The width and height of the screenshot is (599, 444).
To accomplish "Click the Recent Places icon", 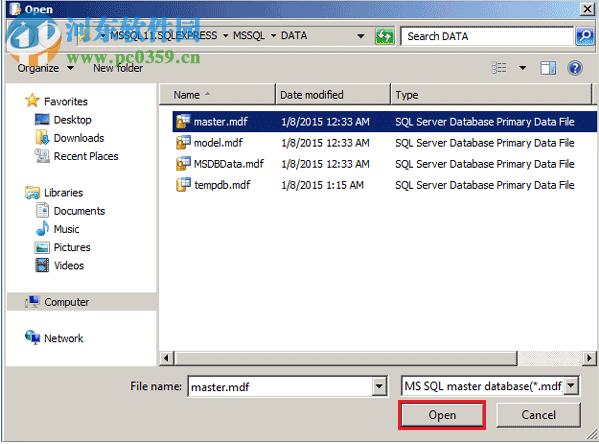I will coord(42,156).
